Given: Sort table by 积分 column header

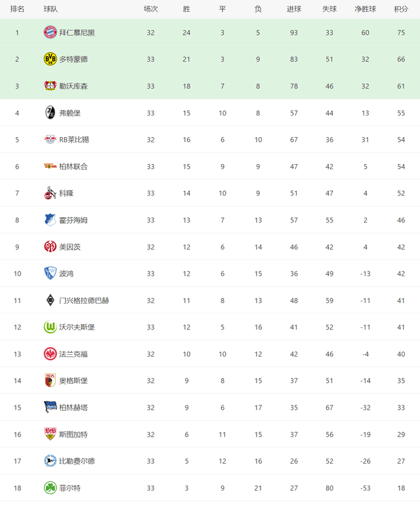Looking at the screenshot, I should [x=401, y=9].
